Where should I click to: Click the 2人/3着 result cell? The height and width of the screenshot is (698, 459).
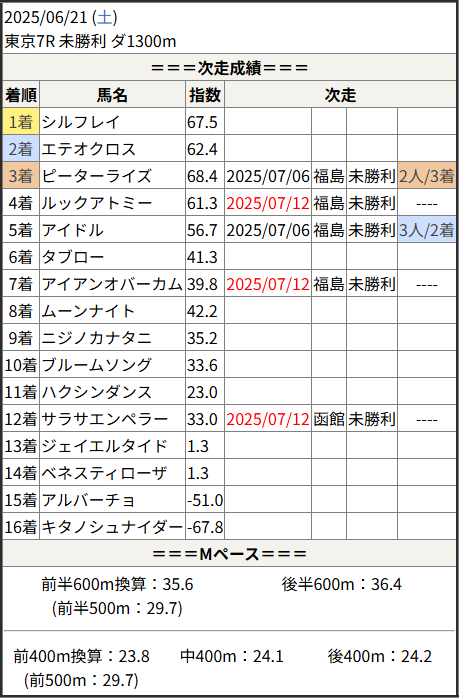tap(427, 176)
